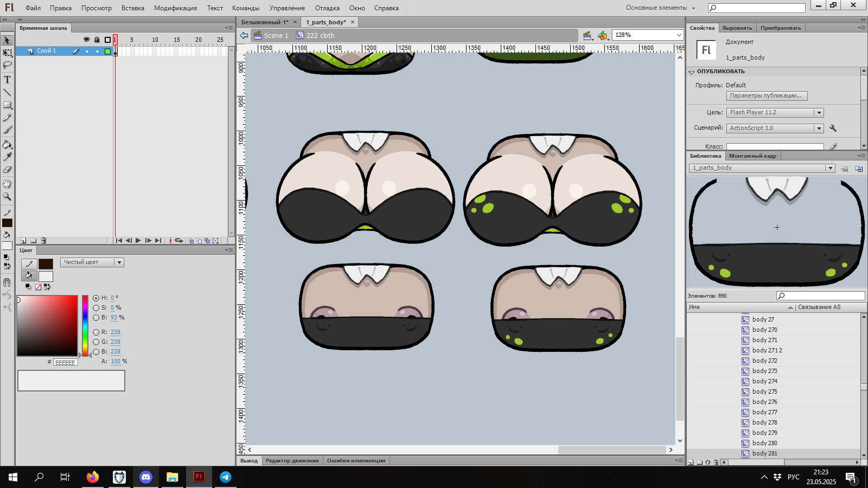Open the fill color swatch in Цвет panel

(46, 277)
